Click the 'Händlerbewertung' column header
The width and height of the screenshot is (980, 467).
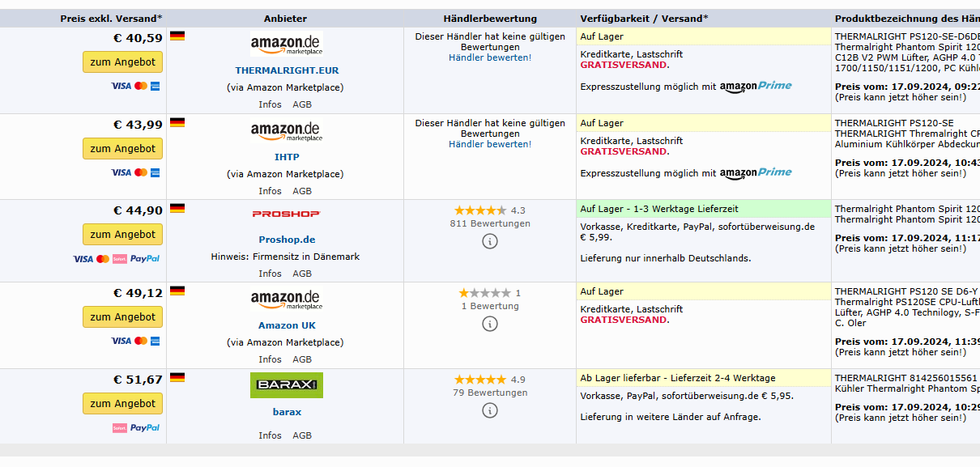click(490, 19)
